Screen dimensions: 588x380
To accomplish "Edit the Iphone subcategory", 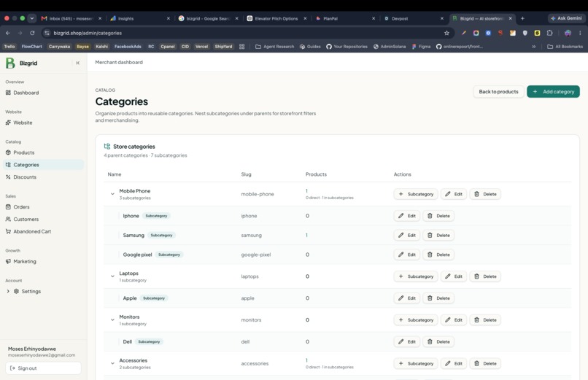I will point(406,216).
